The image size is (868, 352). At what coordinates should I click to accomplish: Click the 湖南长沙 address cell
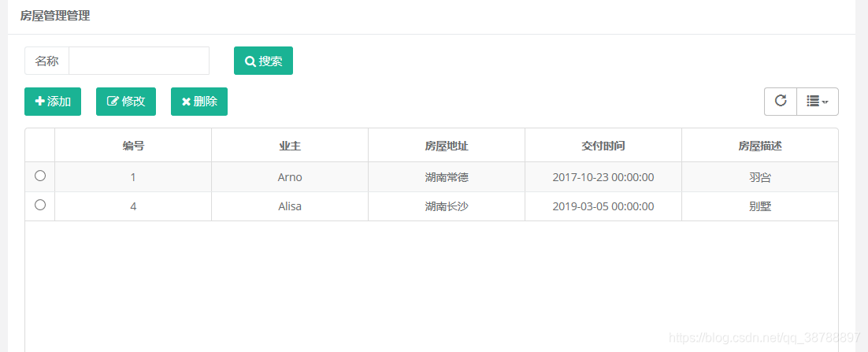[x=447, y=206]
